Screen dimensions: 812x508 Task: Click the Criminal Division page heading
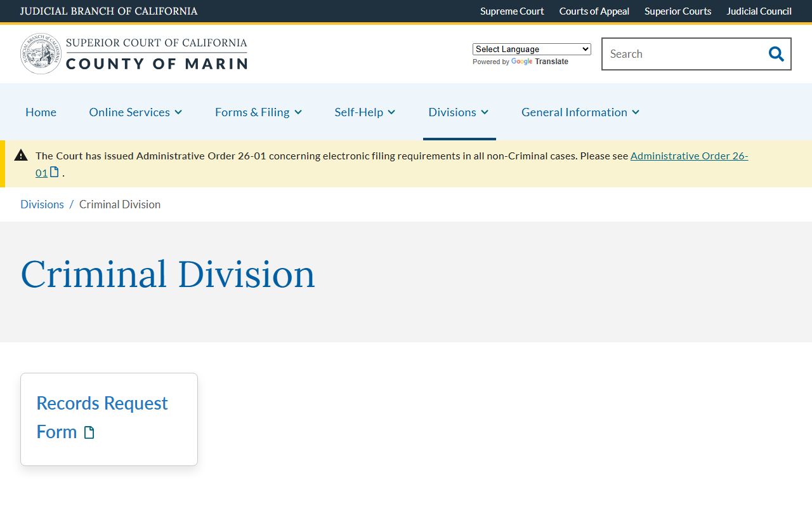pyautogui.click(x=168, y=274)
